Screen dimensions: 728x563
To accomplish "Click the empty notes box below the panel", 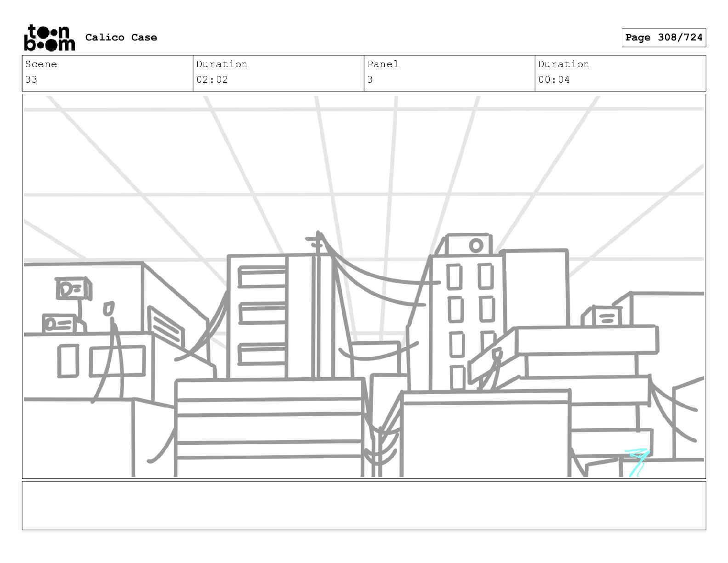I will click(364, 506).
